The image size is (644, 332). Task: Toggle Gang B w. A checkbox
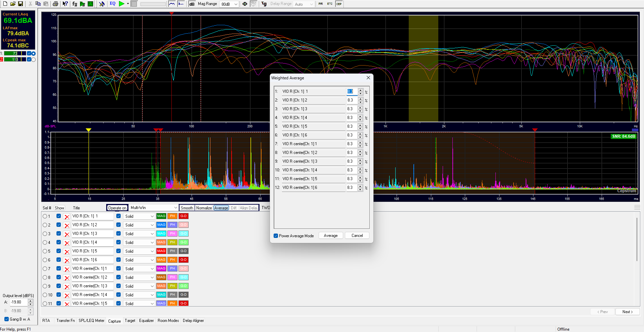pyautogui.click(x=6, y=319)
